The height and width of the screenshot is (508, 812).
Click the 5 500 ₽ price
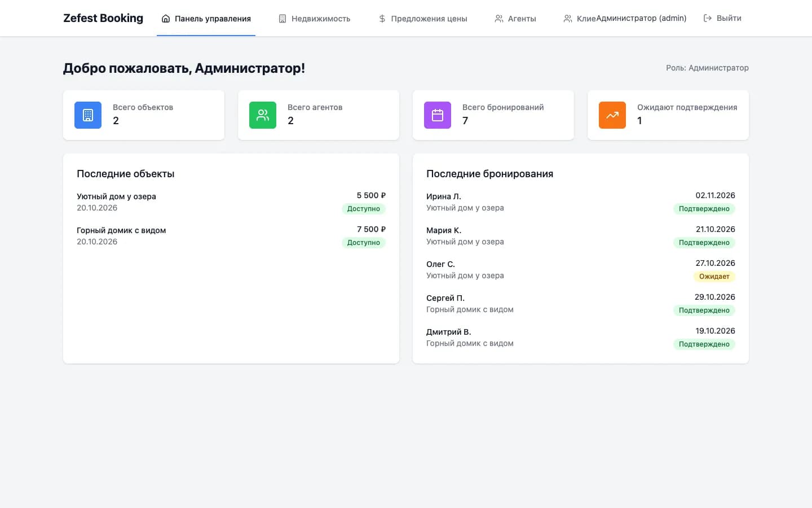tap(371, 195)
